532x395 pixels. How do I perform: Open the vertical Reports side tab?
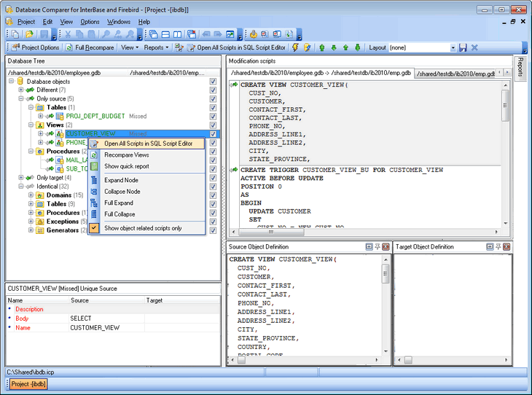[520, 67]
